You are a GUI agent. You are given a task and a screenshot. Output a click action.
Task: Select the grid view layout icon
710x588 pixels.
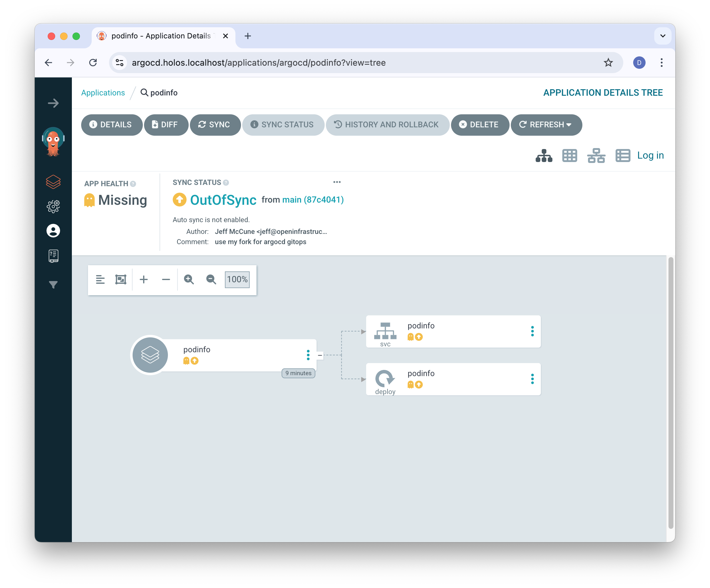(570, 156)
